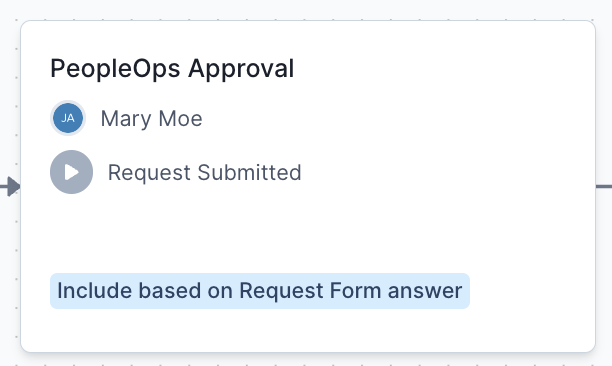Click the word PeopleOps in card heading
The width and height of the screenshot is (612, 366).
tap(116, 69)
